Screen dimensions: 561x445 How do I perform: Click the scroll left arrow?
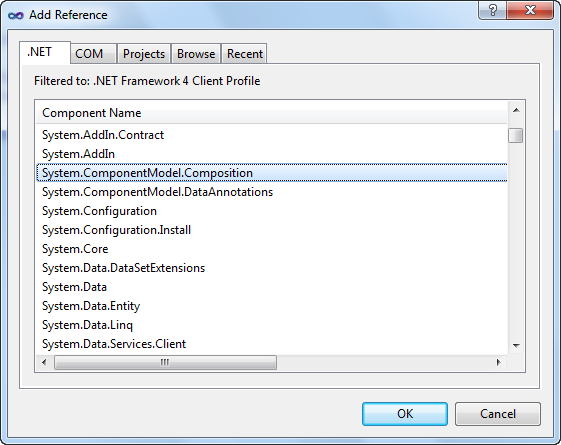[x=44, y=362]
